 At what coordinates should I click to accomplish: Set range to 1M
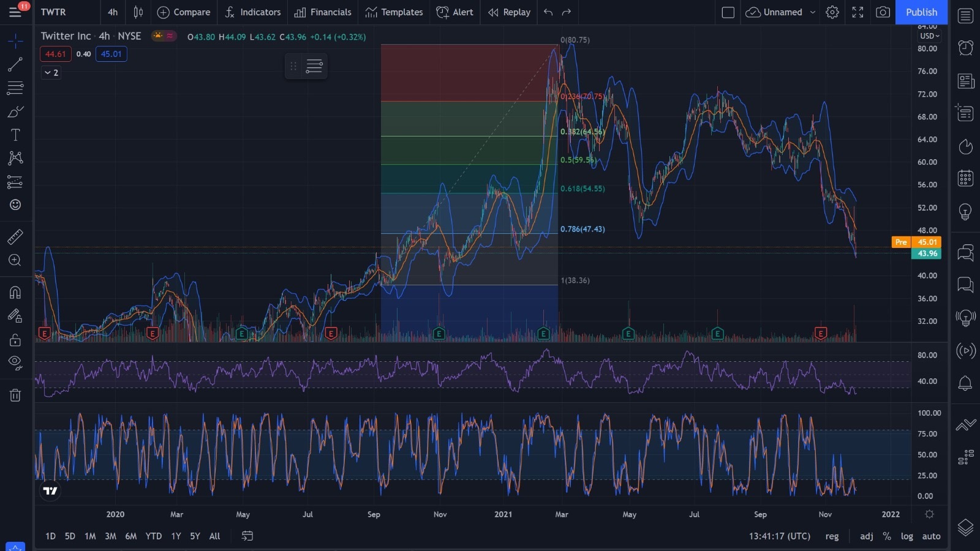[90, 536]
